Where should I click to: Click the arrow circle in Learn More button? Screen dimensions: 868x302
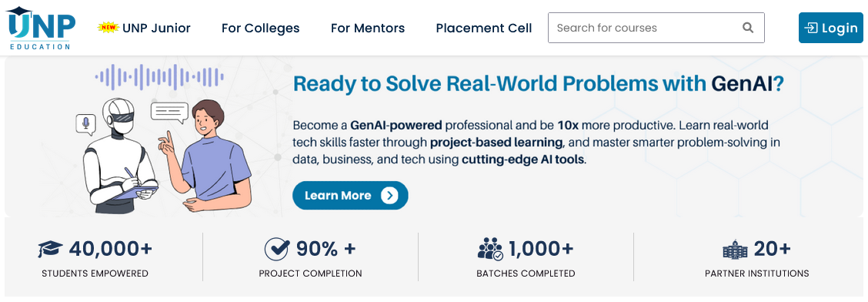point(389,196)
